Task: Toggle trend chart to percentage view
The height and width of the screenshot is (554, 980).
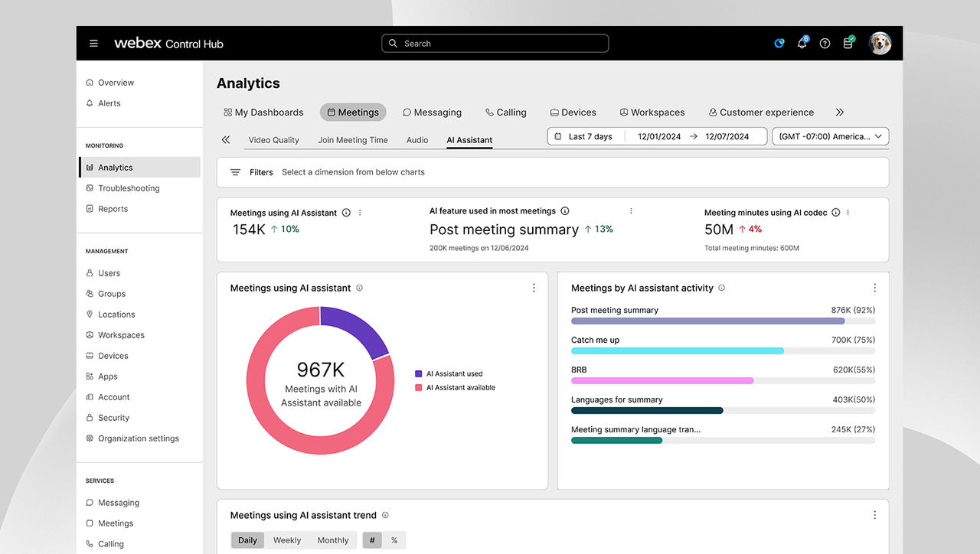Action: click(394, 540)
